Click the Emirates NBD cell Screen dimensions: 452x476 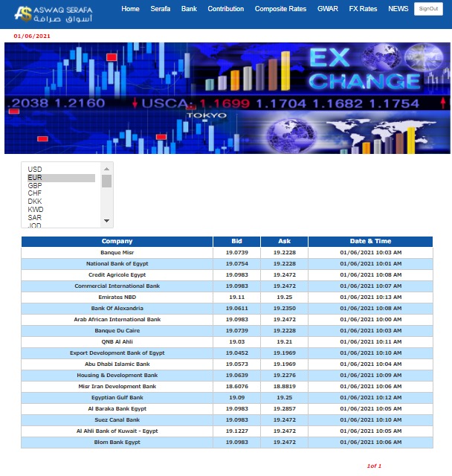click(117, 297)
